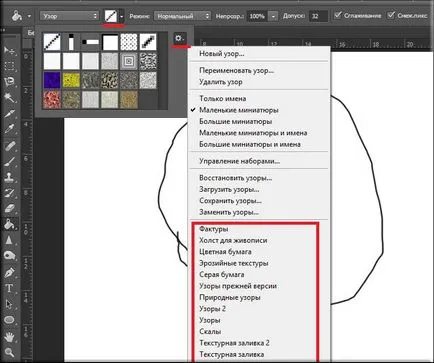Select the Lasso tool
Screen dimensions: 434x363
(x=9, y=82)
